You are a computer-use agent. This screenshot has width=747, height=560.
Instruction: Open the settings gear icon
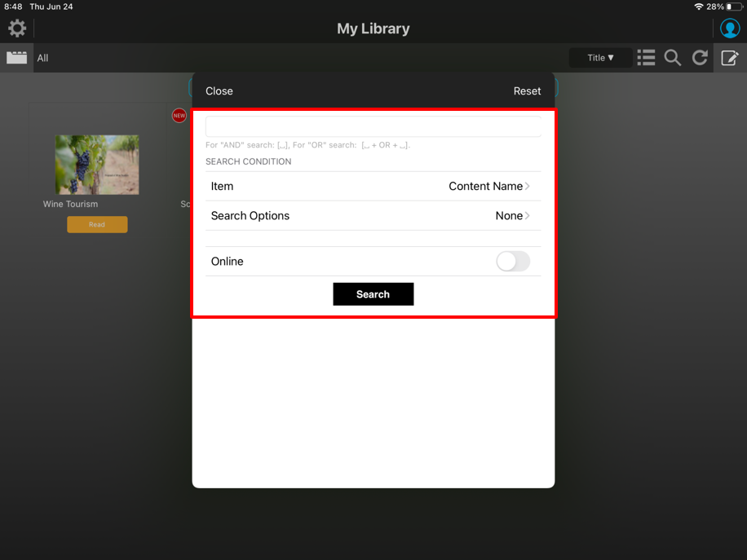pyautogui.click(x=17, y=29)
